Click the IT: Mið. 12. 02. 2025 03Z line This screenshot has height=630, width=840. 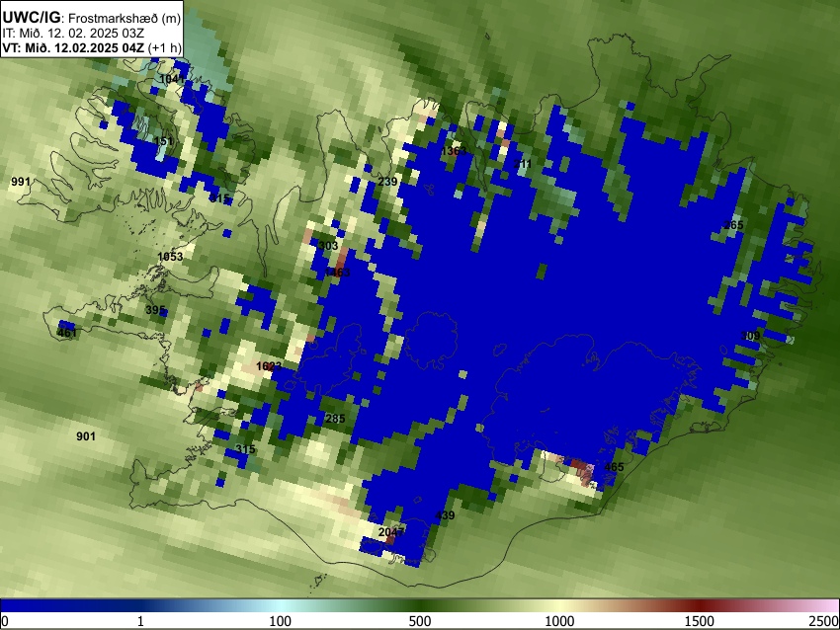[x=73, y=34]
